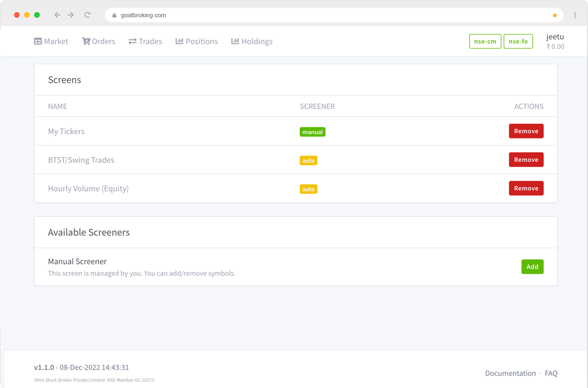Toggle the nse-fo segment button
Image resolution: width=588 pixels, height=388 pixels.
click(518, 41)
